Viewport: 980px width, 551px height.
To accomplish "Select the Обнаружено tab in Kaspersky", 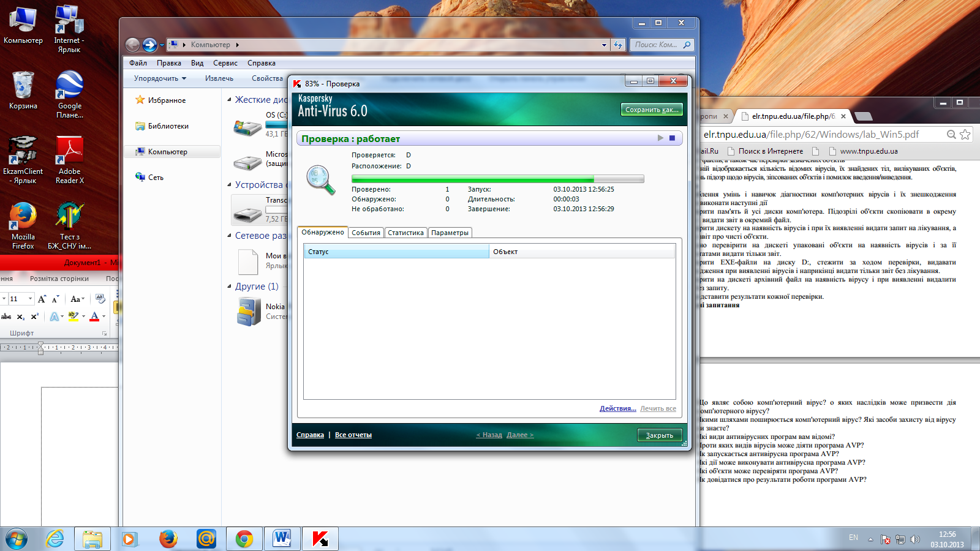I will [323, 232].
